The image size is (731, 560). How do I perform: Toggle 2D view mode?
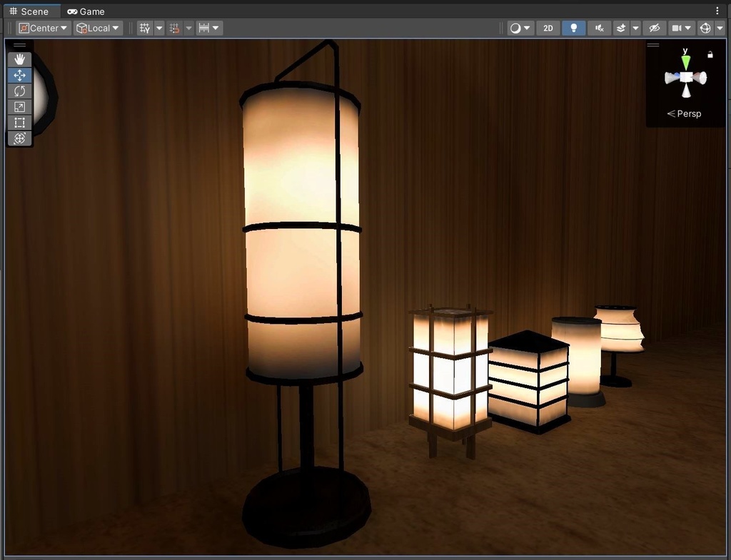click(548, 28)
